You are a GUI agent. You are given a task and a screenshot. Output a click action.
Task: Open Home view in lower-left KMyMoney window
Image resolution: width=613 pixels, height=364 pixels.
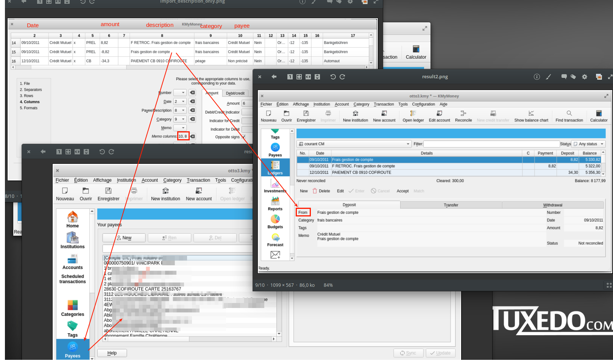(x=73, y=220)
